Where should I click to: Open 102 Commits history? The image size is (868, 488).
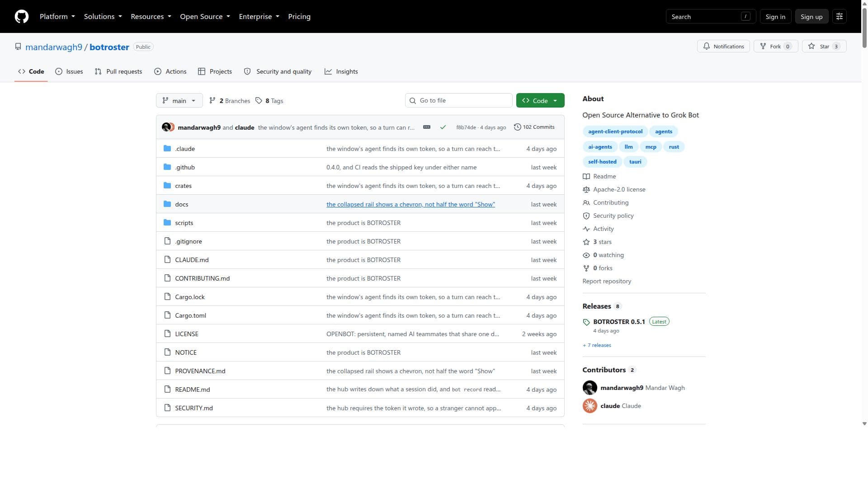[x=534, y=127]
